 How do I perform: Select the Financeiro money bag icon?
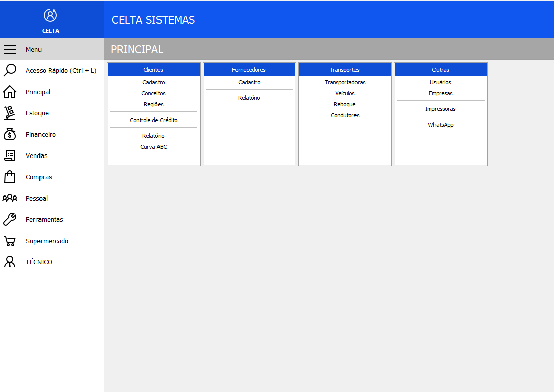[x=10, y=134]
